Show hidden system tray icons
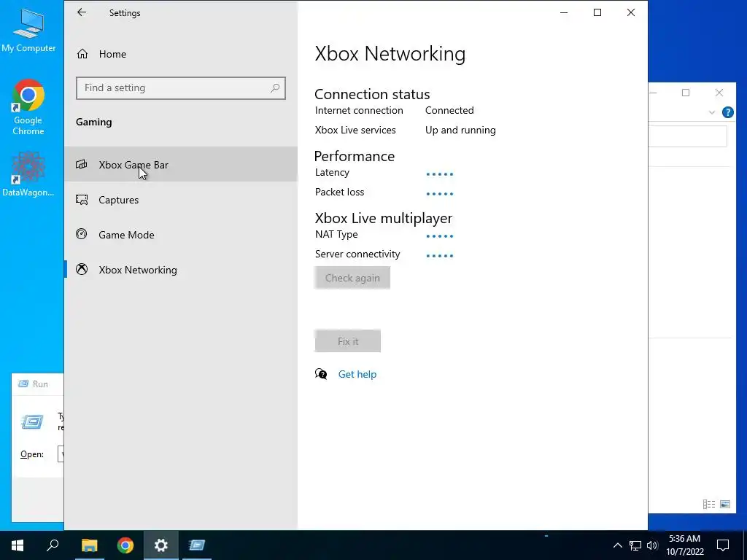The image size is (747, 560). [x=617, y=545]
